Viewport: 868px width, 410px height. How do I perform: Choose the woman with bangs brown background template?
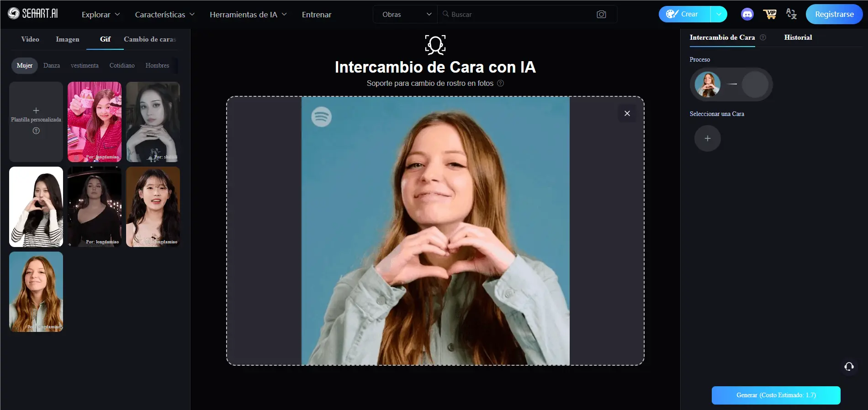click(153, 207)
